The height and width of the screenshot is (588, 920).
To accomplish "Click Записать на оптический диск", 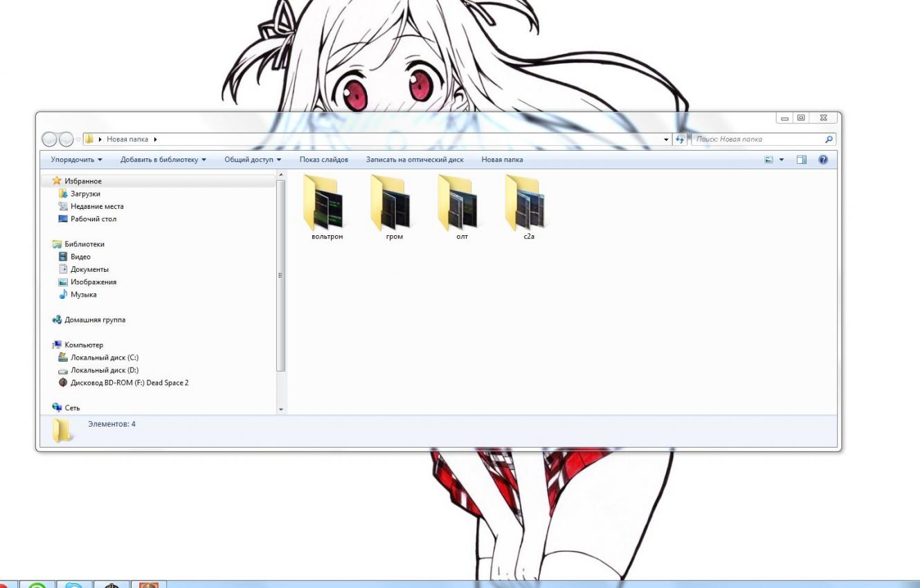I will pyautogui.click(x=415, y=160).
